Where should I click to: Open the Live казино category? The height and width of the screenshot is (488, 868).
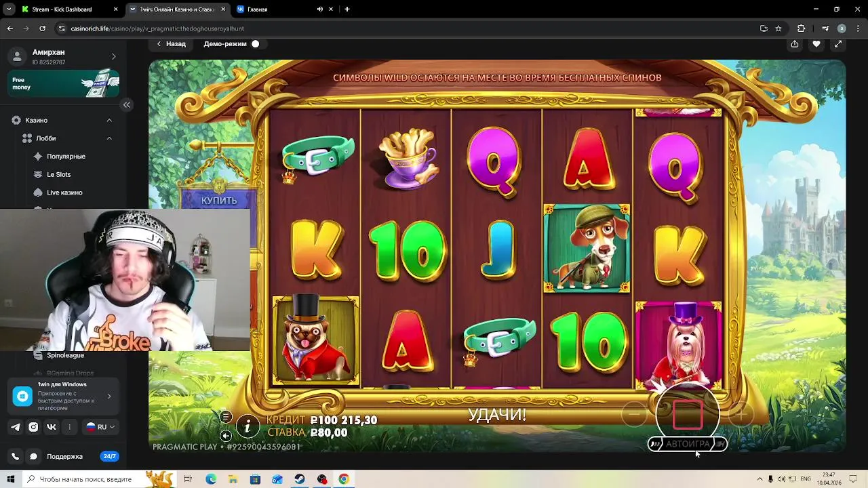coord(64,192)
